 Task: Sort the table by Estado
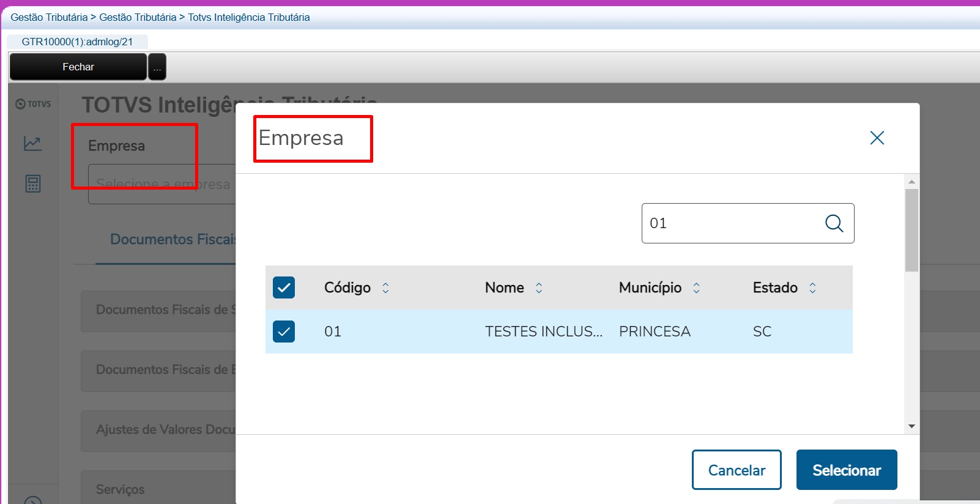tap(812, 288)
